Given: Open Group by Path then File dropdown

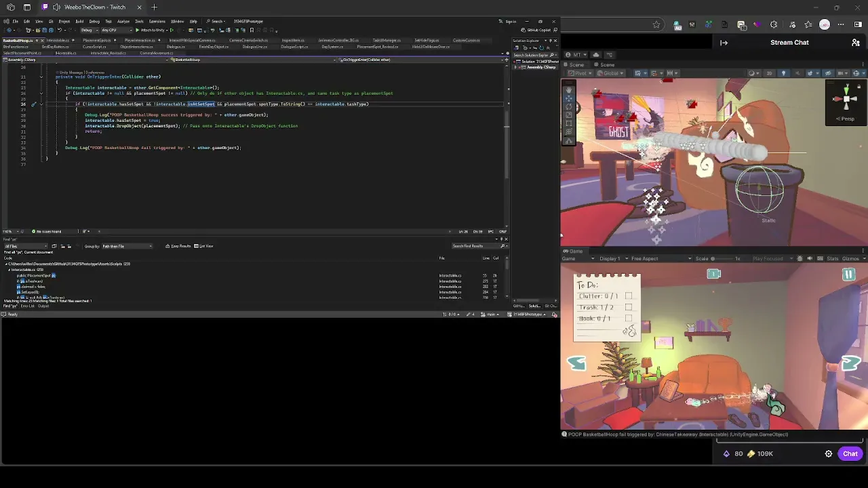Looking at the screenshot, I should (127, 246).
